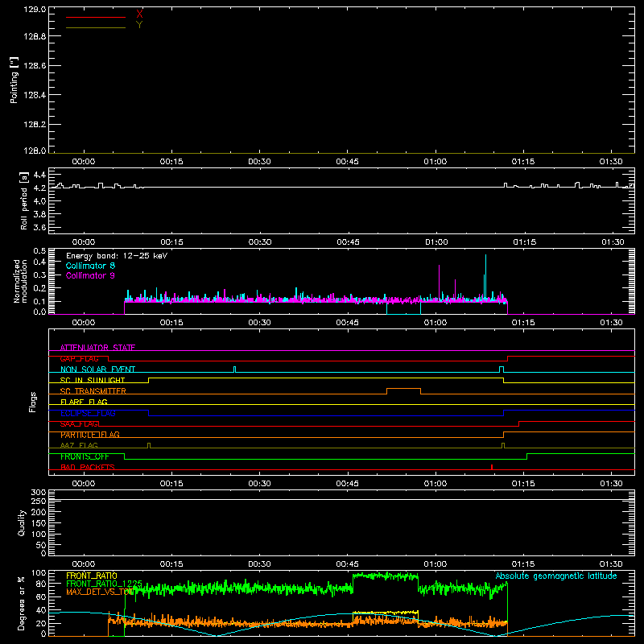Select the red 'X' legend label
The image size is (644, 644).
[x=139, y=14]
